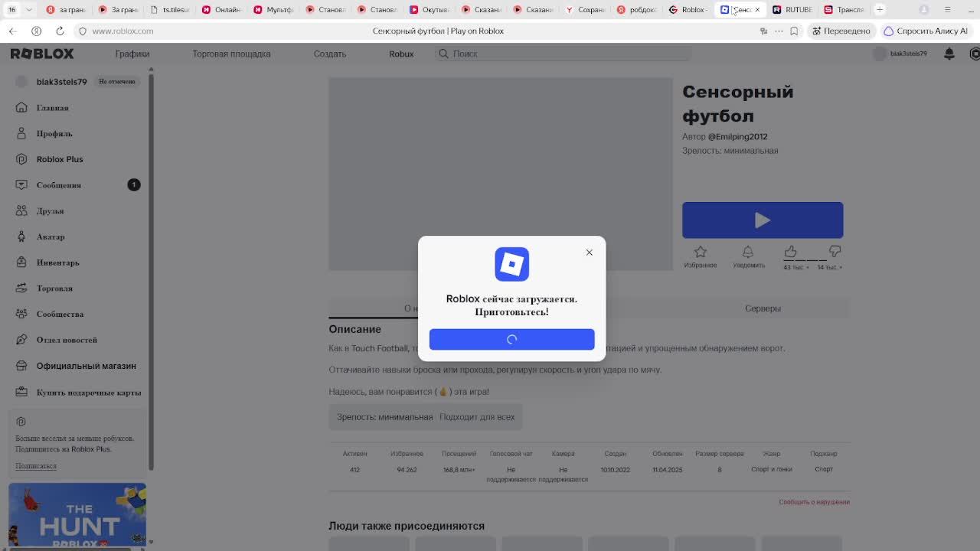Click Сообщить о нарушении link
980x551 pixels.
(814, 502)
